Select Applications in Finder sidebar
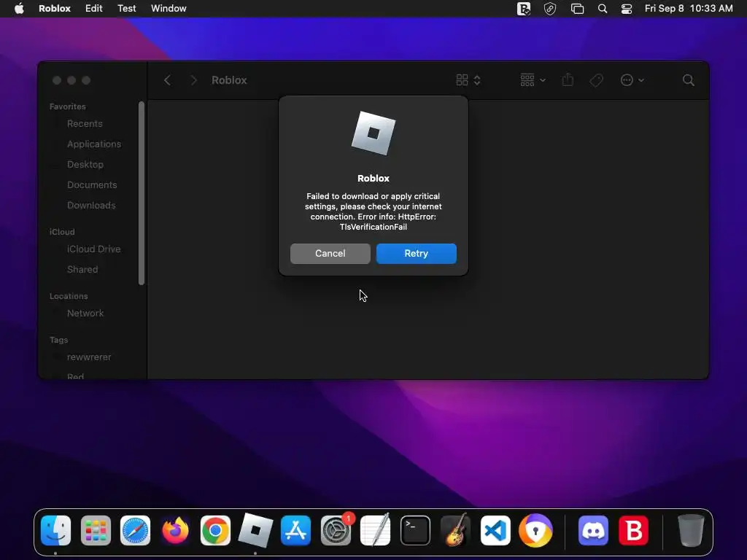This screenshot has height=560, width=747. click(94, 144)
